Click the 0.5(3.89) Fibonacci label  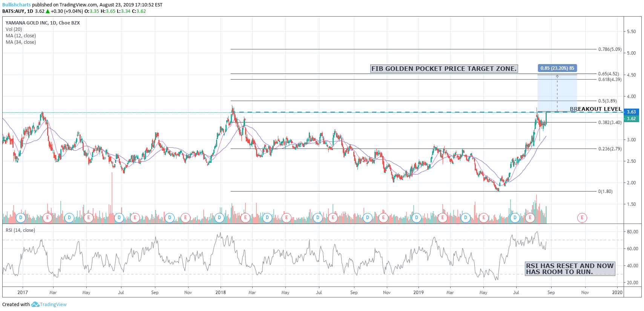[607, 101]
